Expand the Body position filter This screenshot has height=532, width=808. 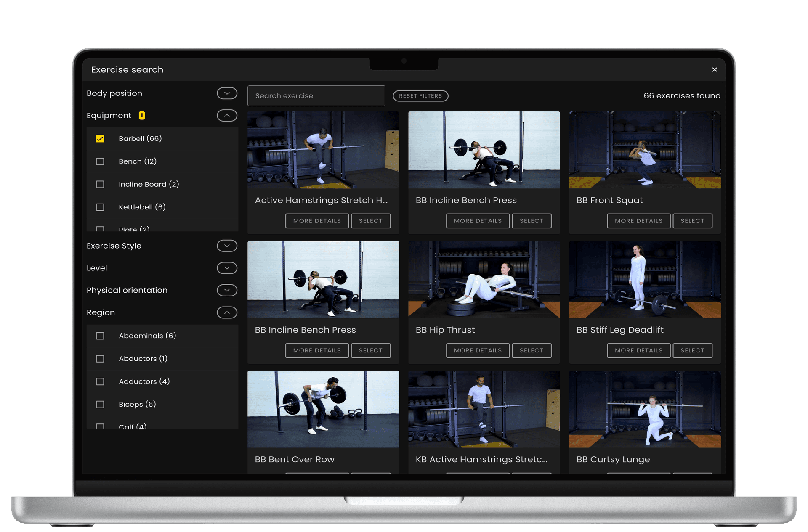click(227, 93)
